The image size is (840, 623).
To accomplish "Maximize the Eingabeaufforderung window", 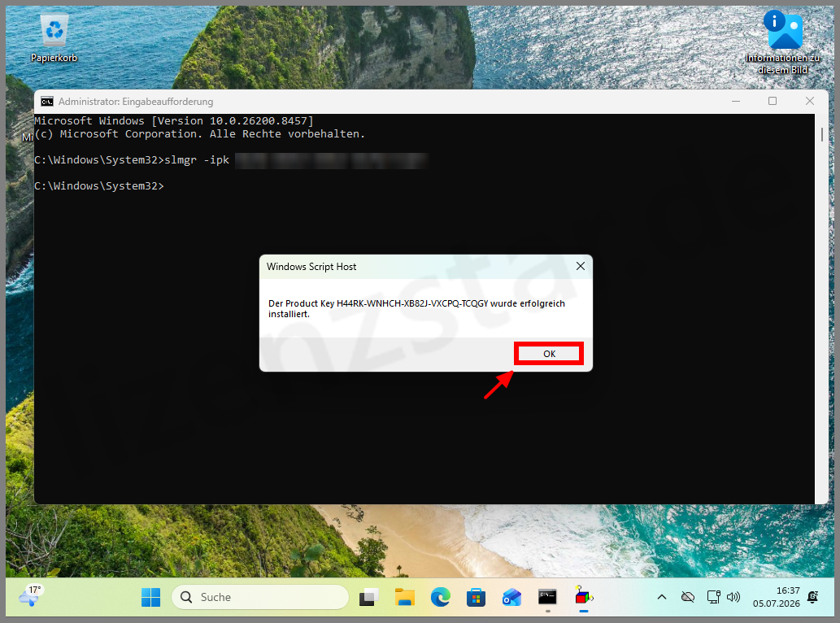I will pos(773,101).
